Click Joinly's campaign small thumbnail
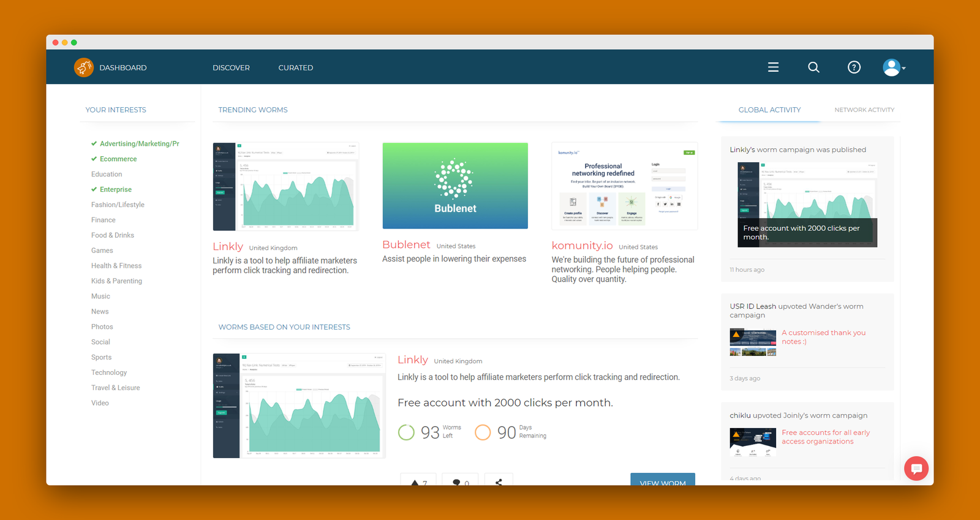The image size is (980, 520). (753, 442)
